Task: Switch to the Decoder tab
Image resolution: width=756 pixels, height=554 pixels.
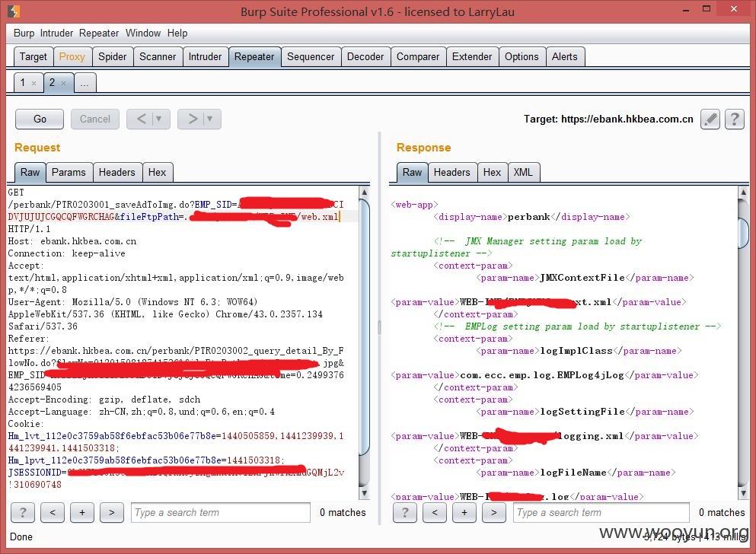Action: (365, 57)
